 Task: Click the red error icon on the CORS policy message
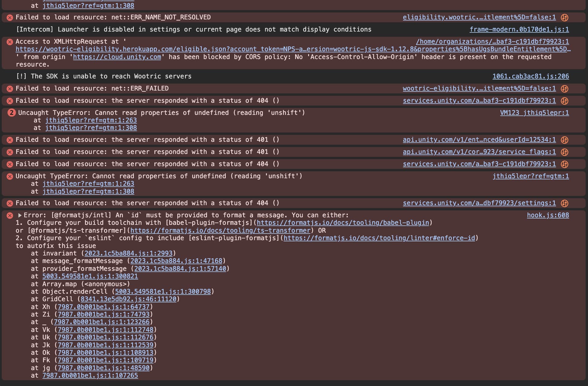9,41
